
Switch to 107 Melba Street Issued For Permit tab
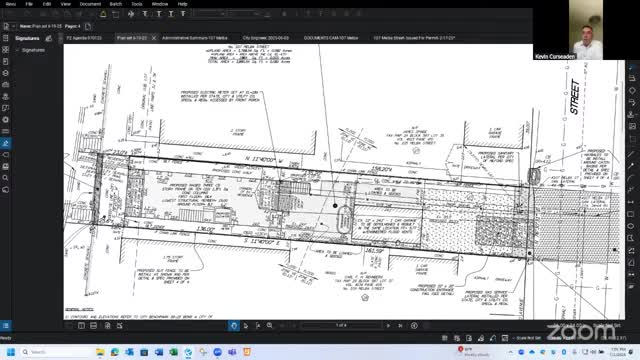[x=414, y=38]
